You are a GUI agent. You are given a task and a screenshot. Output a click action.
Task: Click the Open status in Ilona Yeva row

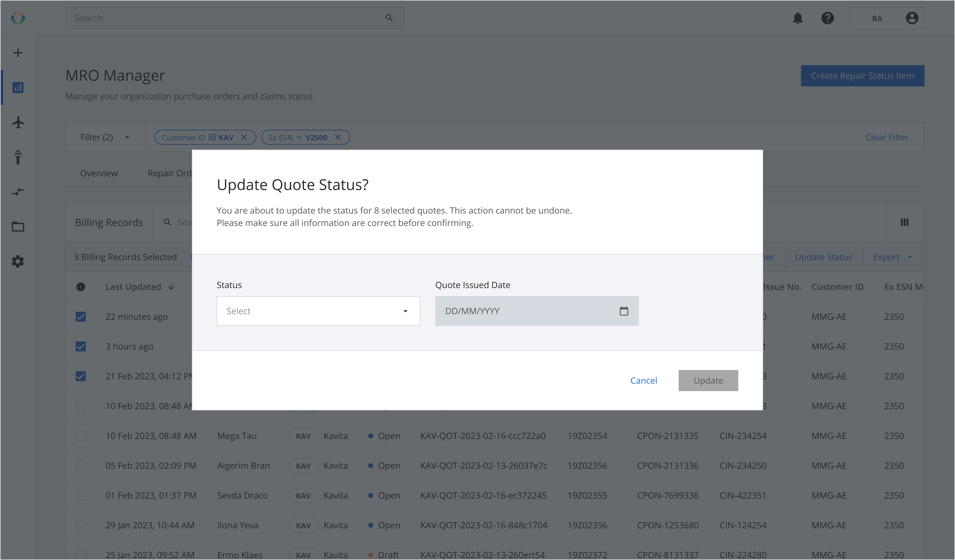click(x=384, y=526)
